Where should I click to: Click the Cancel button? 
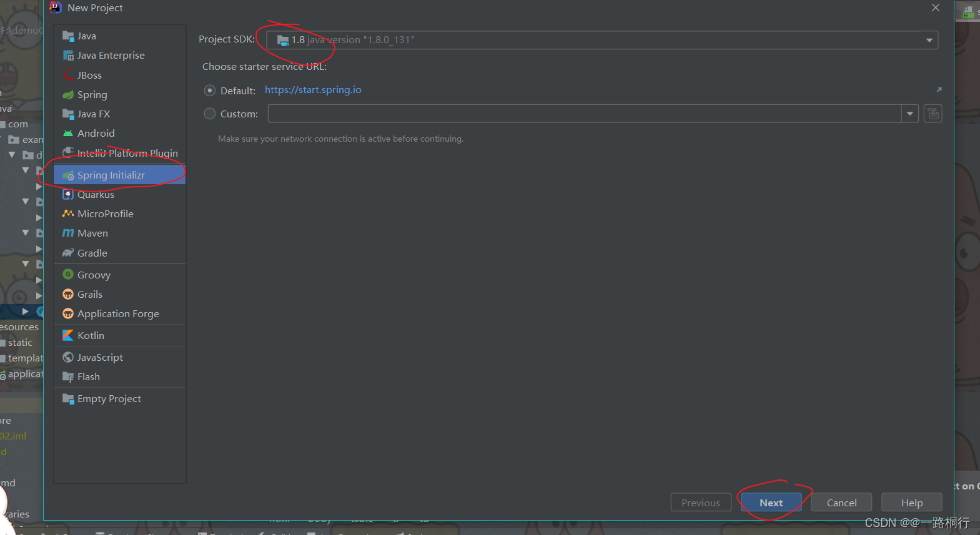coord(841,503)
